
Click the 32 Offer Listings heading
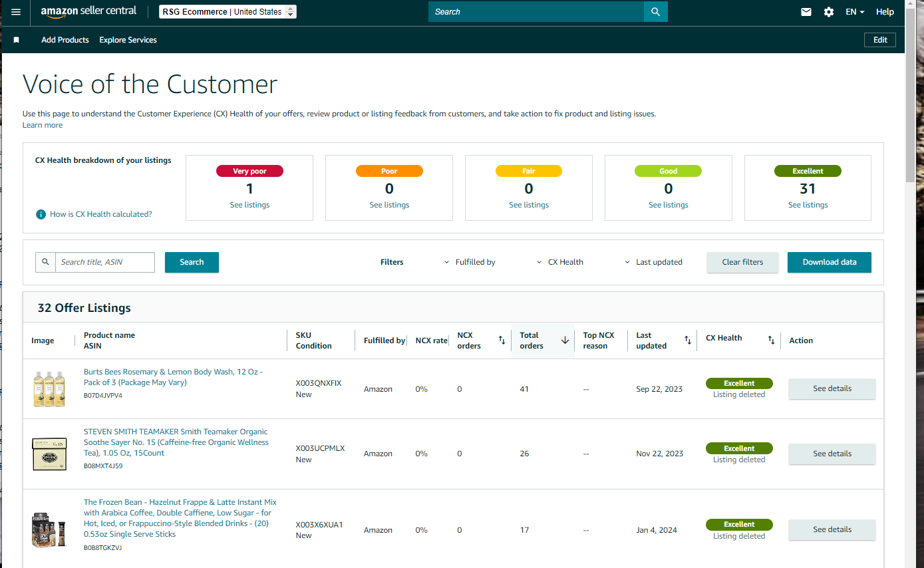84,308
